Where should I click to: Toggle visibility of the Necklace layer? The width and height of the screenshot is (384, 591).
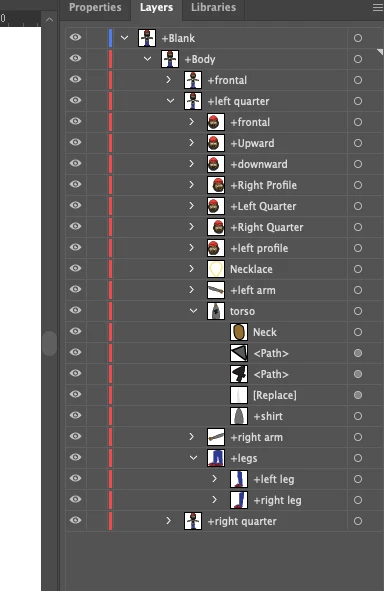pos(76,269)
